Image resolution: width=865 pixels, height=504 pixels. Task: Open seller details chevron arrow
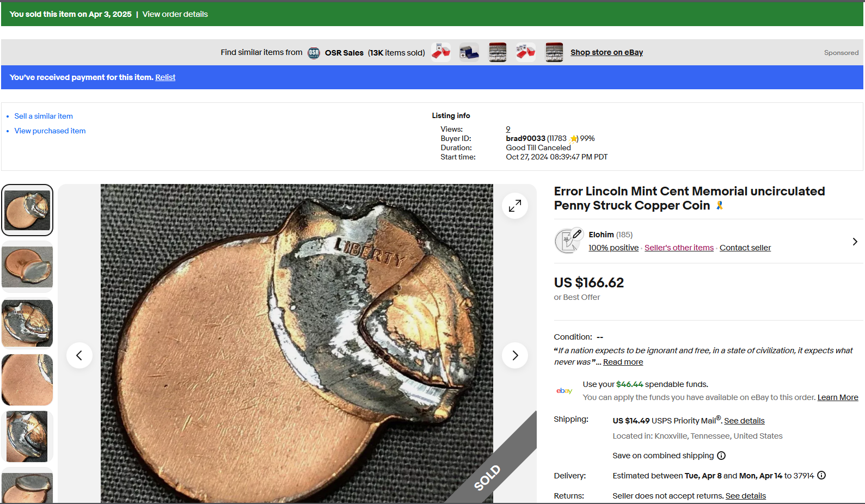point(855,242)
